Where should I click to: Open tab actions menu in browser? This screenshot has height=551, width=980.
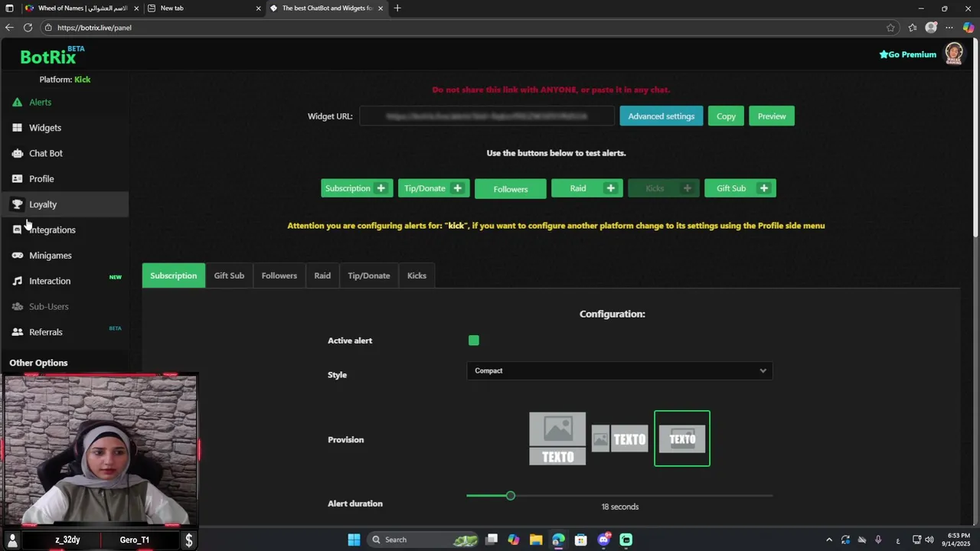[x=9, y=8]
